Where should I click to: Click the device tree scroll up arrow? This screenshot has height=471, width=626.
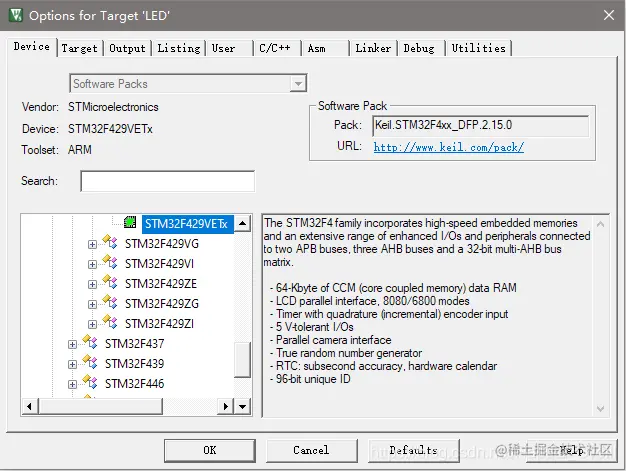pyautogui.click(x=242, y=223)
